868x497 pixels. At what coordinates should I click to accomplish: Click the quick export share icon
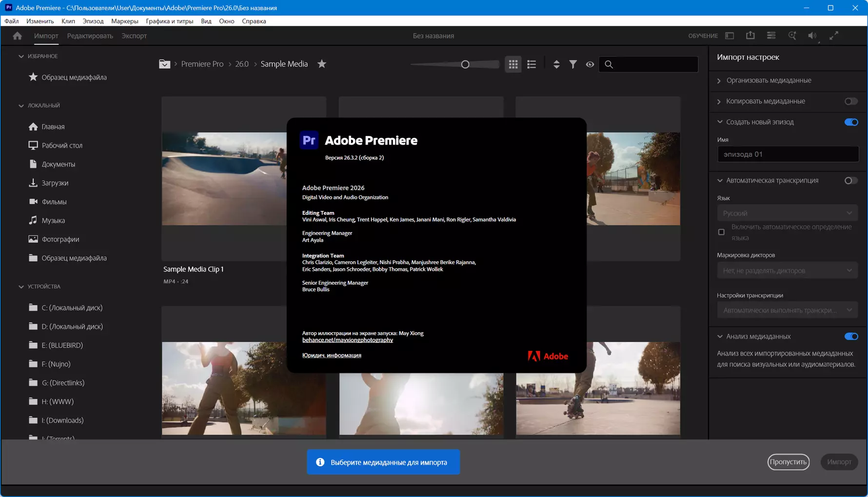click(x=750, y=36)
